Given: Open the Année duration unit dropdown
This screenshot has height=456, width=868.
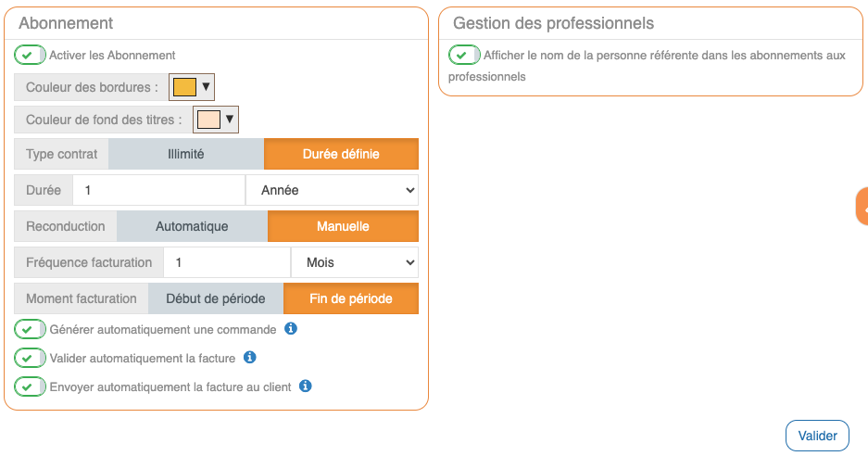Looking at the screenshot, I should [332, 190].
